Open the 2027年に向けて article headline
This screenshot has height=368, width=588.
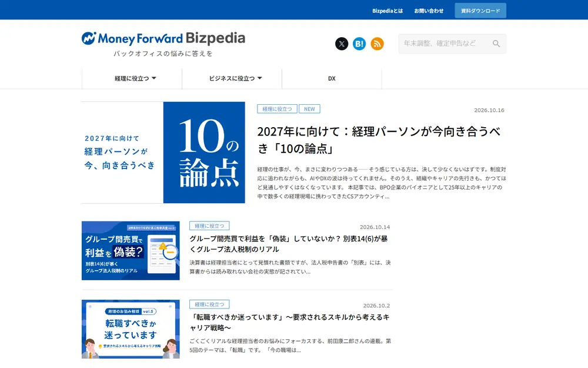coord(379,140)
